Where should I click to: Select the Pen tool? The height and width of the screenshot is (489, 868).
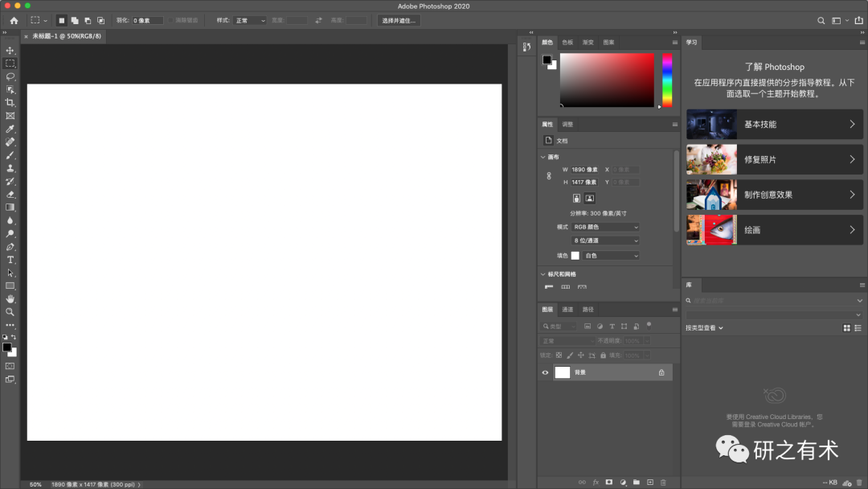click(10, 246)
